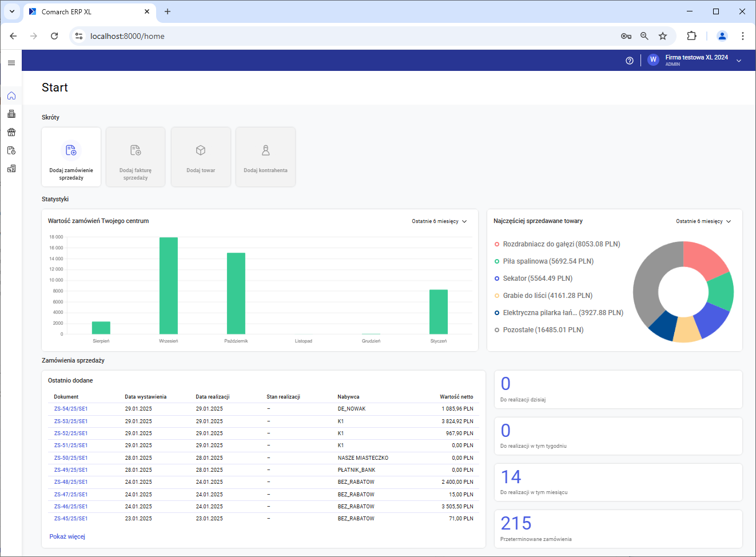This screenshot has height=557, width=756.
Task: Open the browser zoom icon
Action: click(x=644, y=36)
